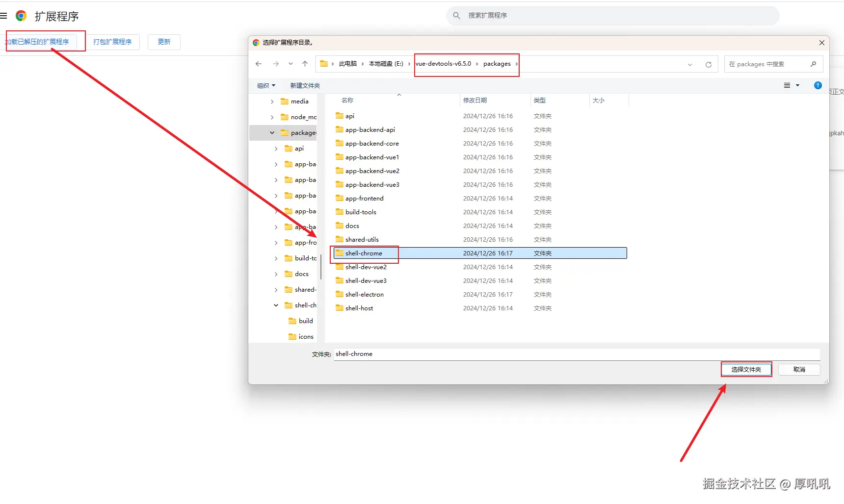Click the 更新 button
Screen dimensions: 844x504
(x=164, y=42)
